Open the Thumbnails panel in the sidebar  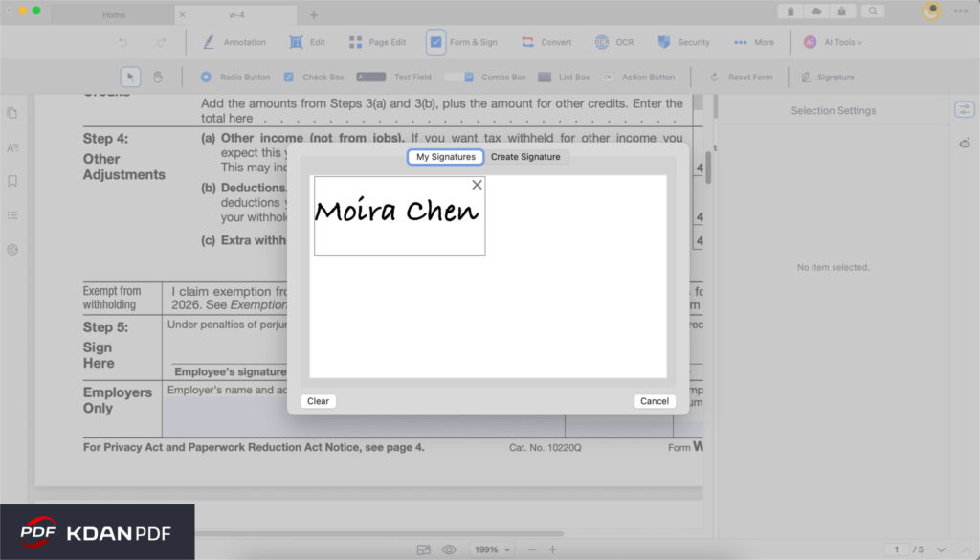12,113
